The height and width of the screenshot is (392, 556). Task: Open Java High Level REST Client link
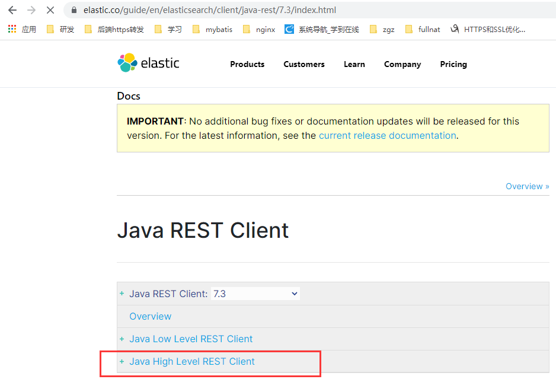tap(192, 362)
